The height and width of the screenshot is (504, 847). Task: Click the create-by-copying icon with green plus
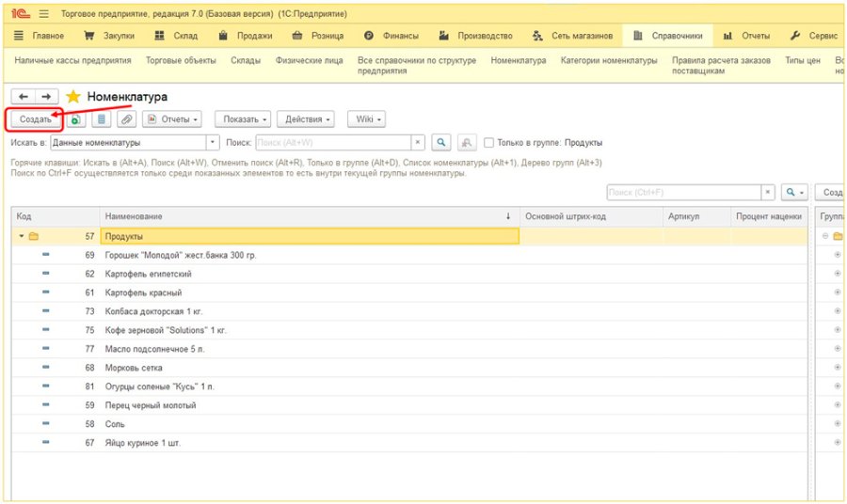(76, 119)
